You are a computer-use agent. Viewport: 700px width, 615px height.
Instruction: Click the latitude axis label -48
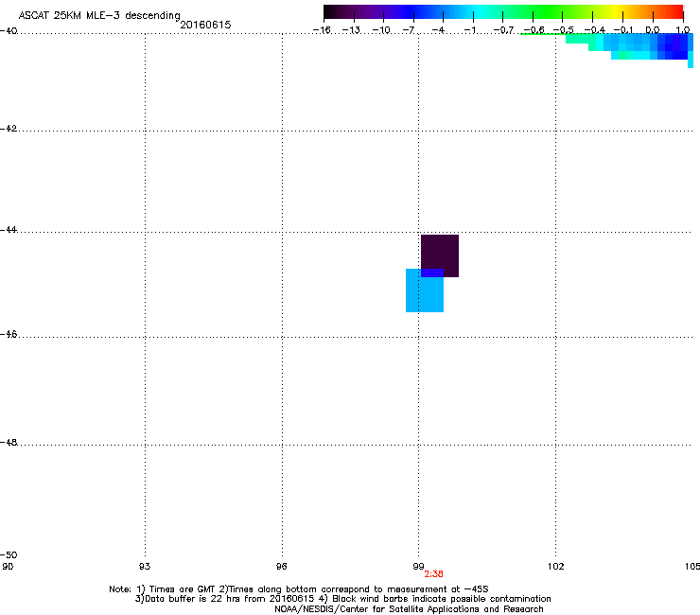click(9, 442)
